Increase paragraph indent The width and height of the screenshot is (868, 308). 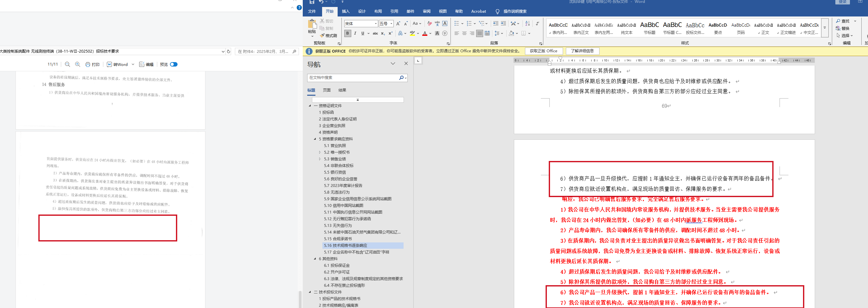[503, 23]
